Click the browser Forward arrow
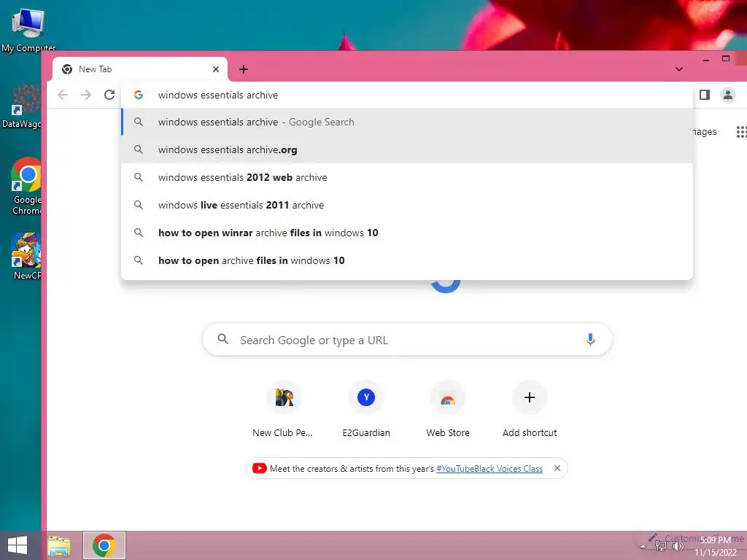The width and height of the screenshot is (747, 560). (86, 95)
